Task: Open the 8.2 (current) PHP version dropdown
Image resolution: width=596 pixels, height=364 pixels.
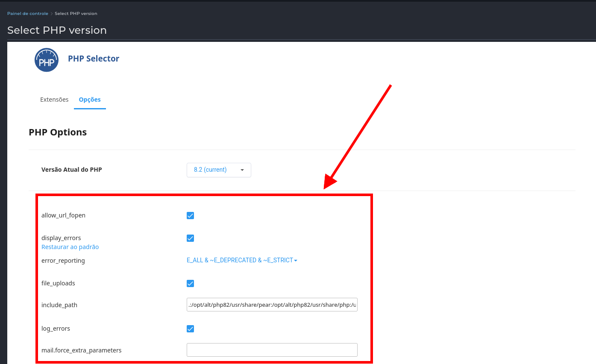Action: 219,170
